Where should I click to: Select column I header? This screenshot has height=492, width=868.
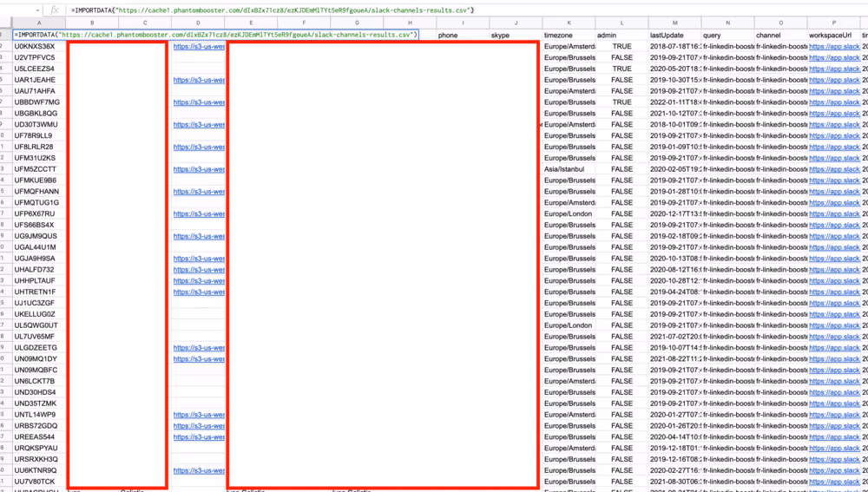coord(463,23)
